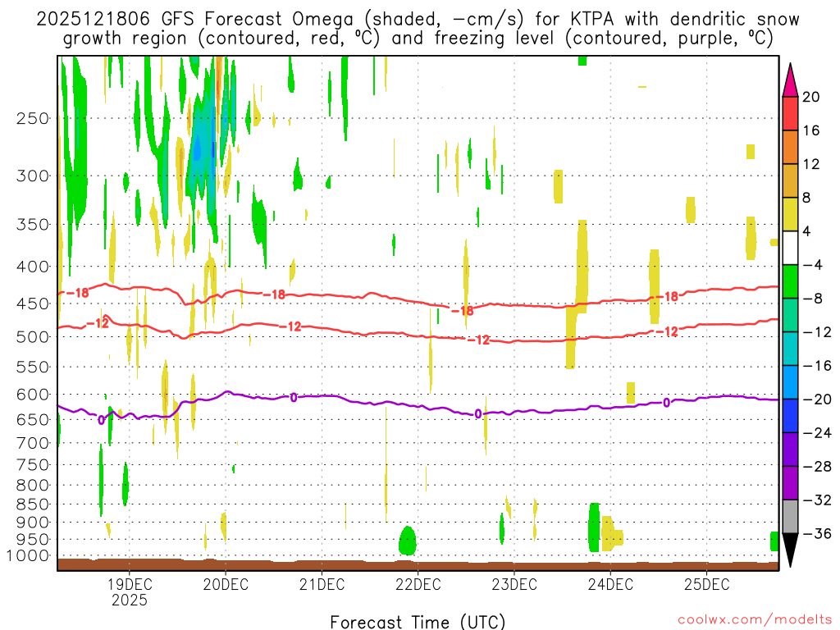The width and height of the screenshot is (840, 630).
Task: Click the 750 pressure level label
Action: point(33,465)
